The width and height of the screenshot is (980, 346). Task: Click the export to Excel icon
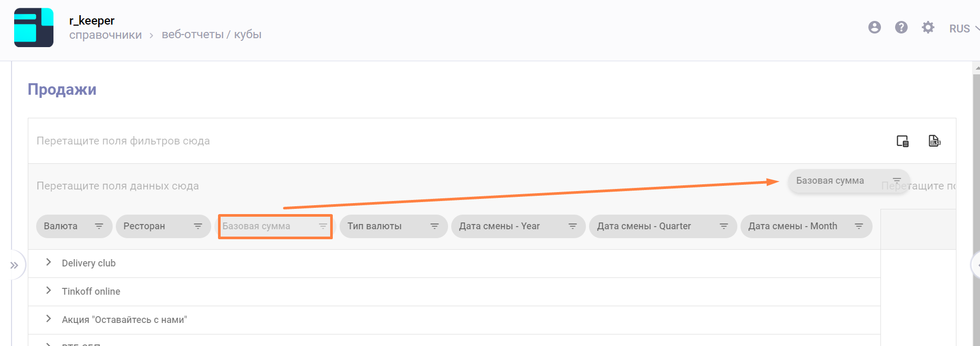934,141
